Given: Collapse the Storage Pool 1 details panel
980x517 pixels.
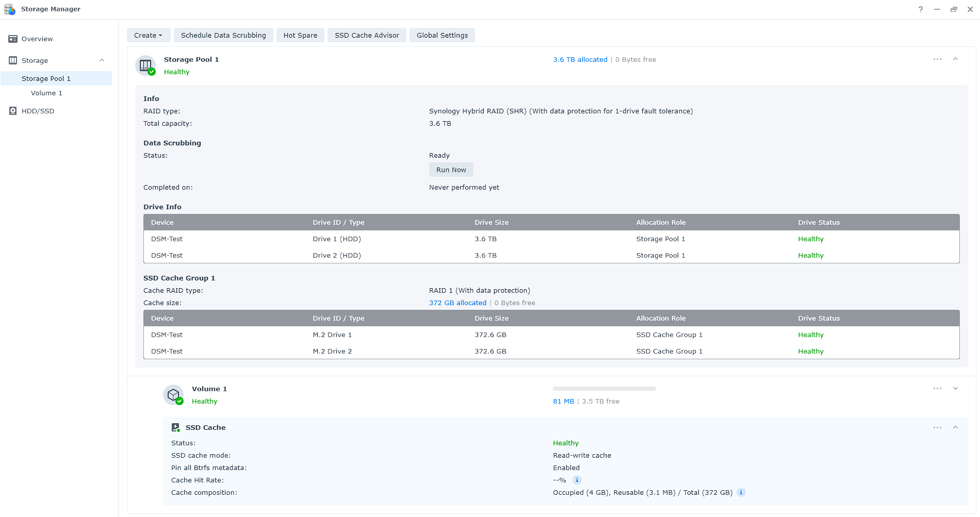Looking at the screenshot, I should (x=956, y=59).
